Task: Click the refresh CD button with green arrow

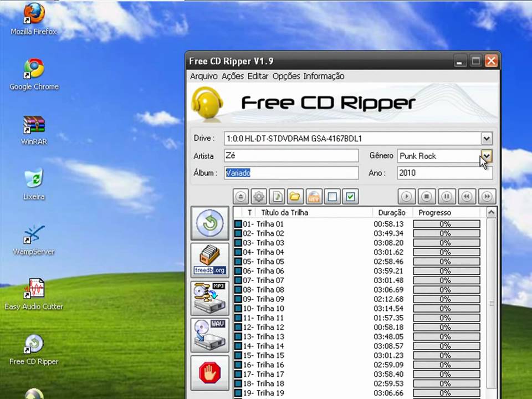Action: (x=209, y=223)
